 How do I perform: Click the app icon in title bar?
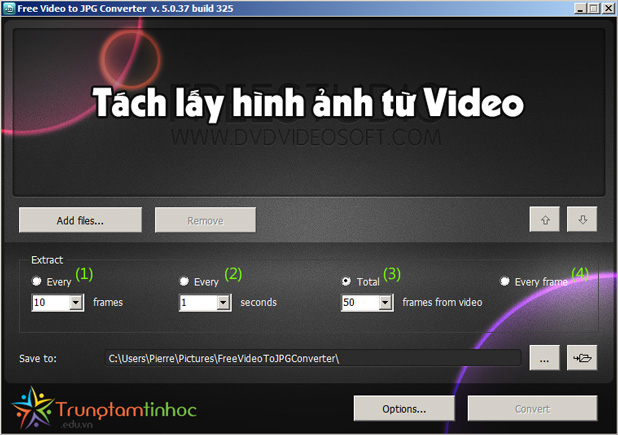point(9,8)
